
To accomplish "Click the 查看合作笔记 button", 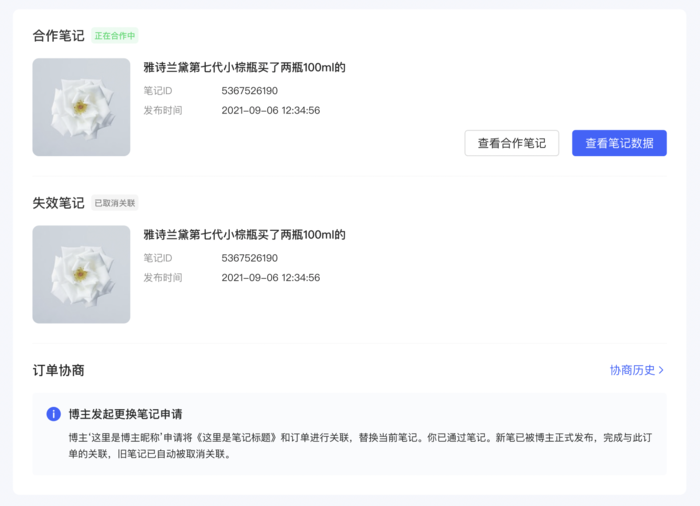I will [x=511, y=143].
